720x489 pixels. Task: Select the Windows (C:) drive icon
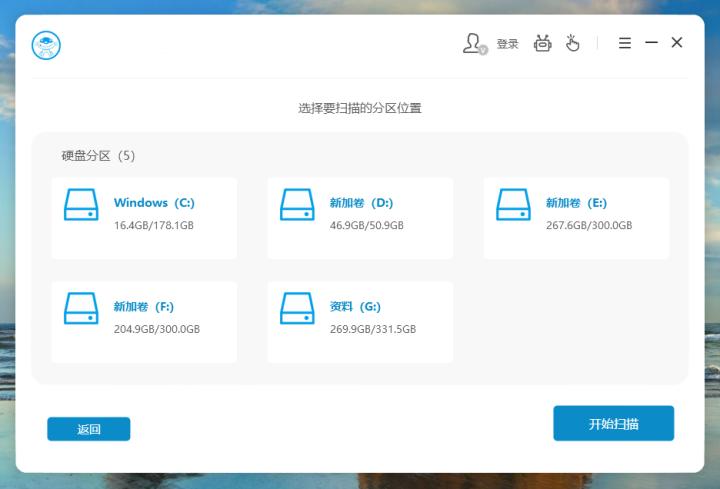(81, 204)
